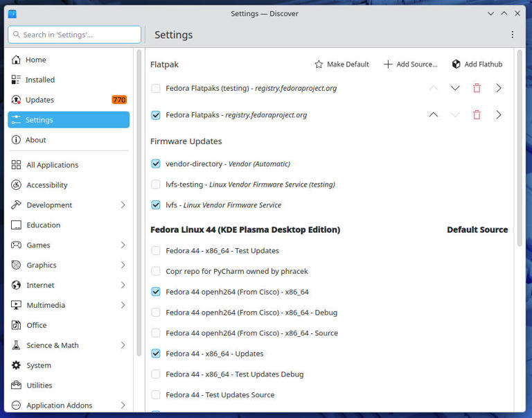Delete Fedora Flatpaks source with trash icon

pyautogui.click(x=477, y=115)
